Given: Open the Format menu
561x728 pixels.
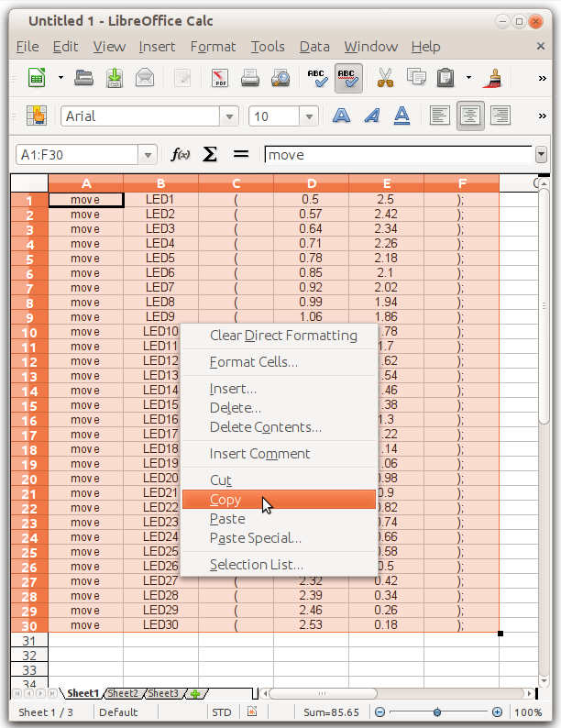Looking at the screenshot, I should [213, 47].
